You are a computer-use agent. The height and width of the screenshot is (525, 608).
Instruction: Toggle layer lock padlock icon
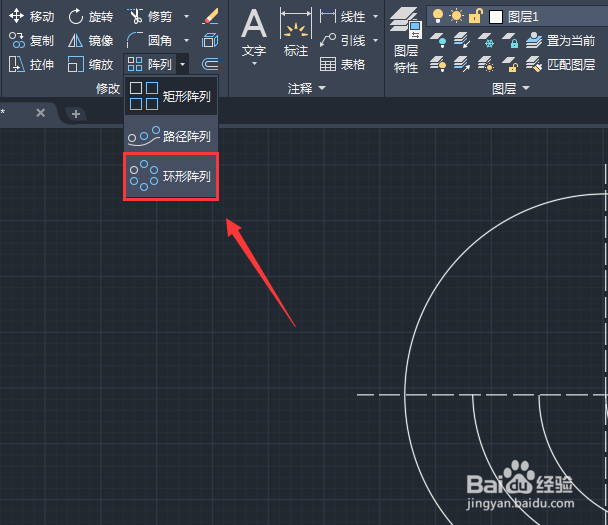(x=475, y=16)
